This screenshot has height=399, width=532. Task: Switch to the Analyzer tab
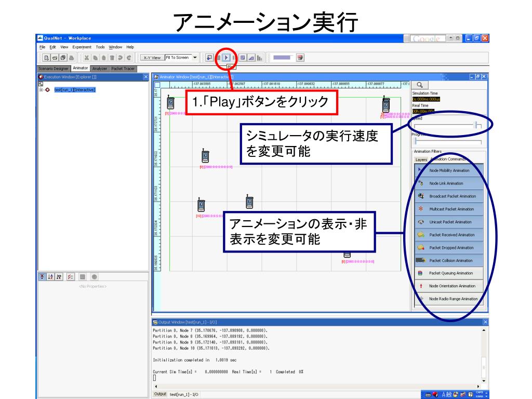(100, 69)
